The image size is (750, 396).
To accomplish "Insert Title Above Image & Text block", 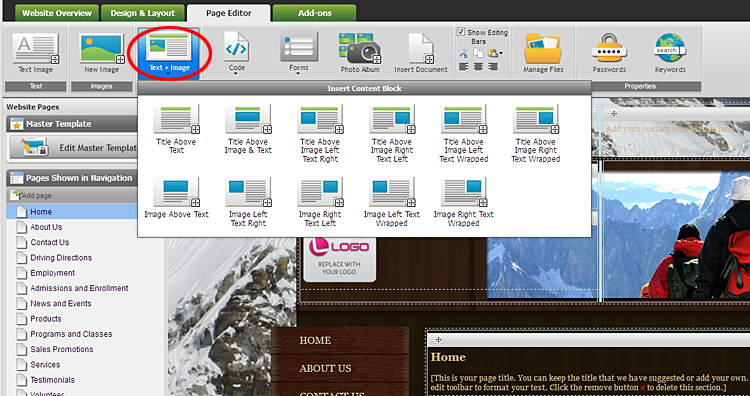I will (248, 129).
